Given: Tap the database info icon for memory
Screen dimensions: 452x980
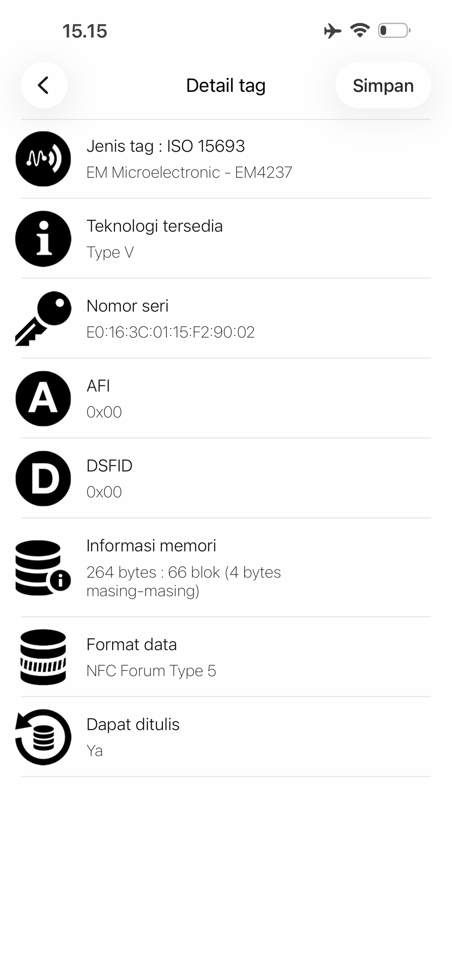Looking at the screenshot, I should 43,568.
